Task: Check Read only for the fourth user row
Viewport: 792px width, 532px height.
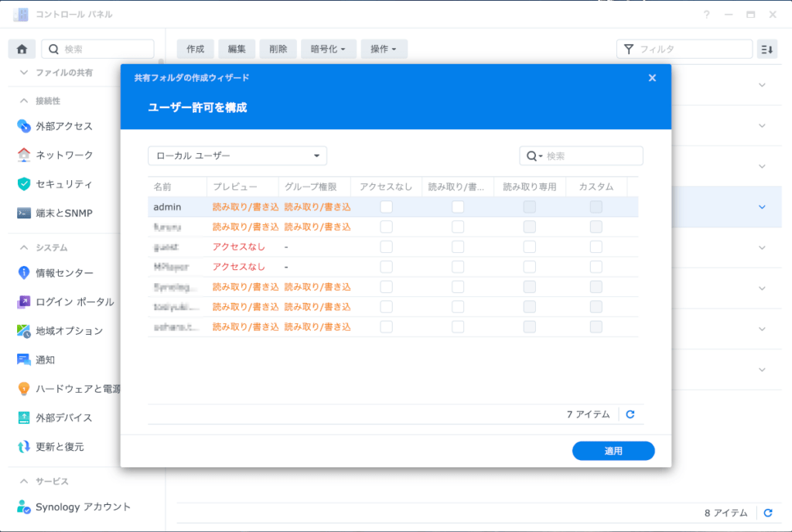Action: tap(529, 267)
